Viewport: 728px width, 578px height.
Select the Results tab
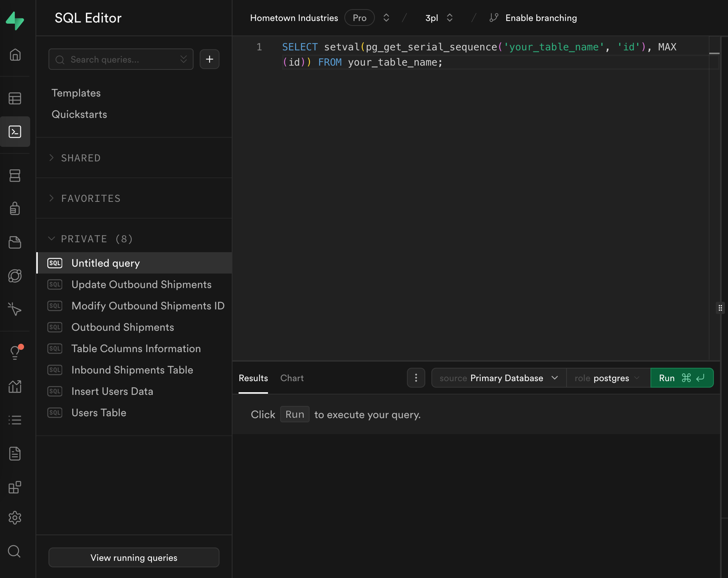(253, 378)
